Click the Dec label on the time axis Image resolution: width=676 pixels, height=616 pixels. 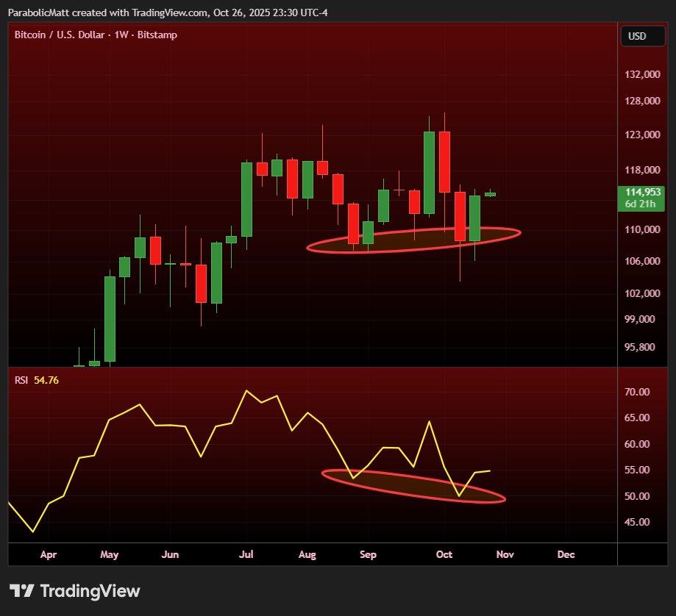point(565,554)
